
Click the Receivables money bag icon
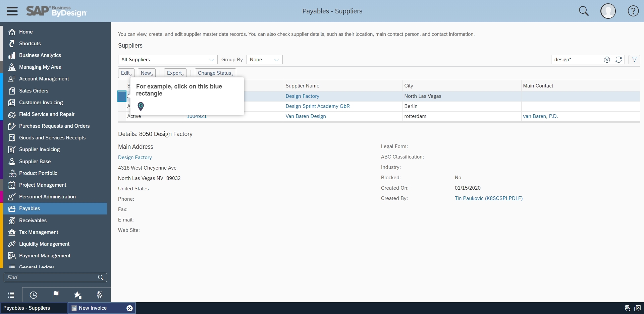point(12,221)
